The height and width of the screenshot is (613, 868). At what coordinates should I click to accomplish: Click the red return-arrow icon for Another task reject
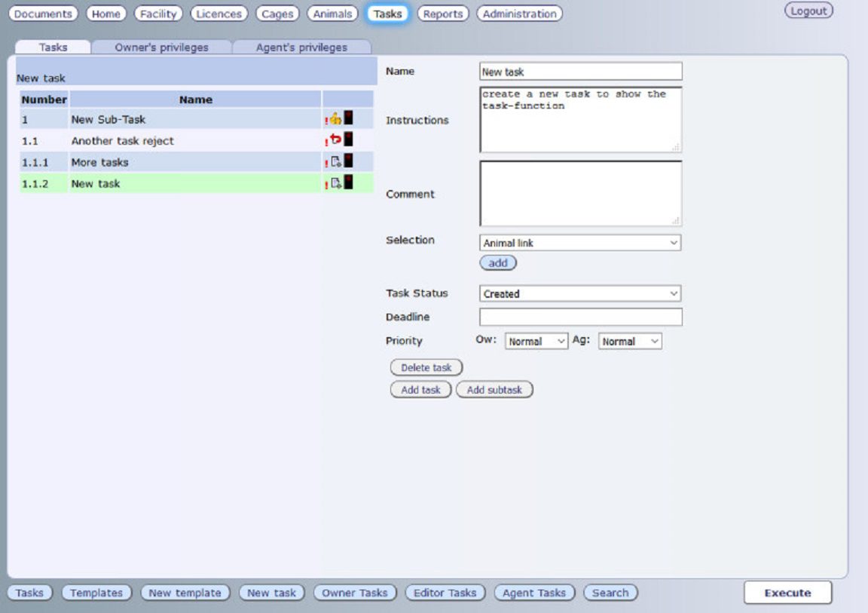coord(335,139)
